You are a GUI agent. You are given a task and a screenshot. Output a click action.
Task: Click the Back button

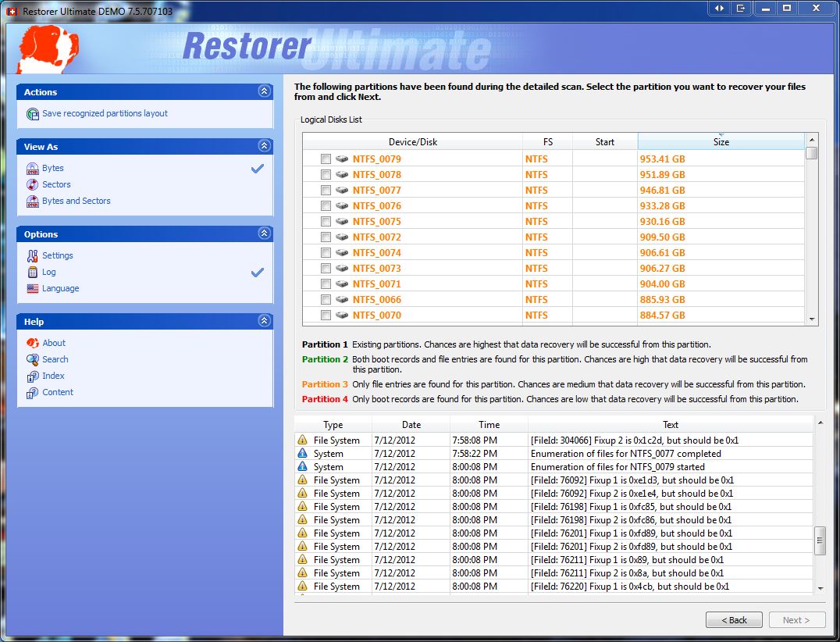click(x=734, y=619)
